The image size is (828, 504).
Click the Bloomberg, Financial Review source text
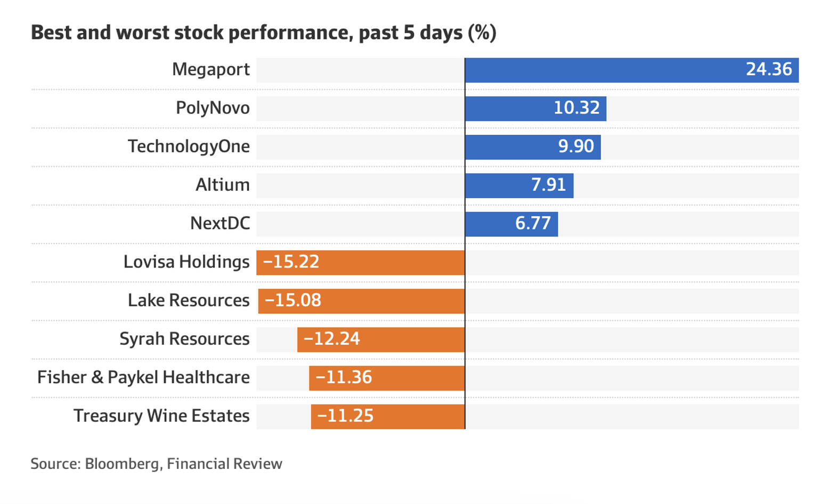(156, 464)
